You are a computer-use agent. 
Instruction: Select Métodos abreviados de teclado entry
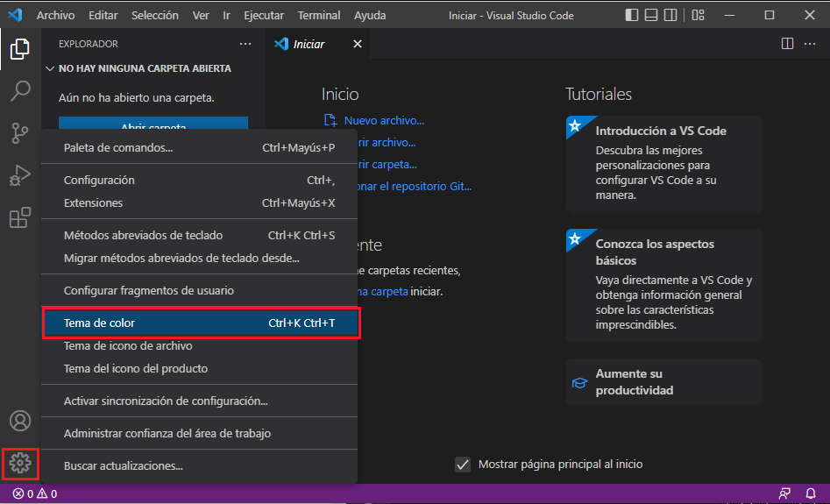[199, 235]
